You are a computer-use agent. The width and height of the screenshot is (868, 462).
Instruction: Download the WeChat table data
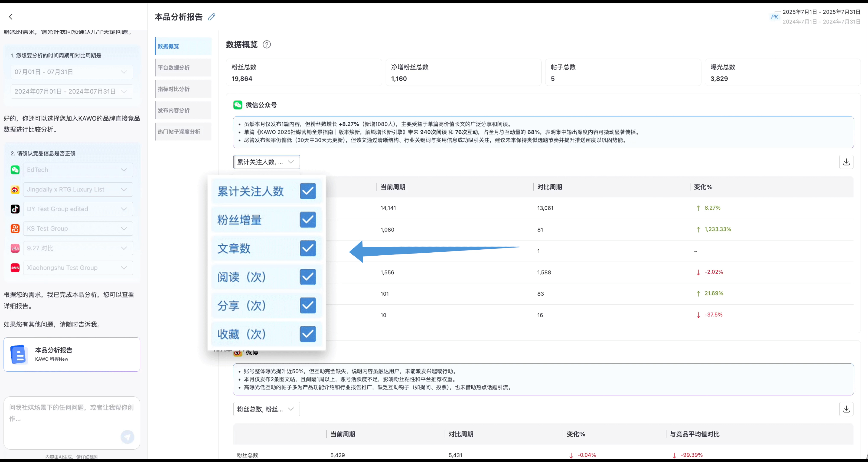pos(846,162)
